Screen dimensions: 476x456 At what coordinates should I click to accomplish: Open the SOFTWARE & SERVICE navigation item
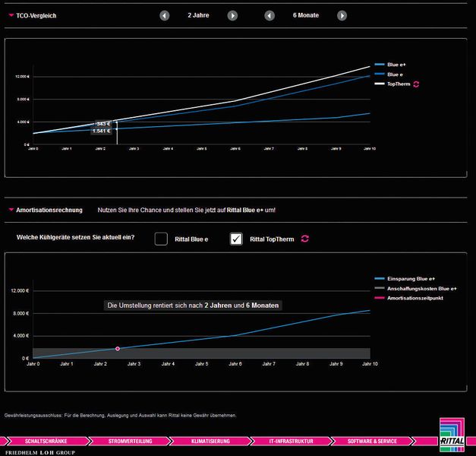tap(372, 441)
